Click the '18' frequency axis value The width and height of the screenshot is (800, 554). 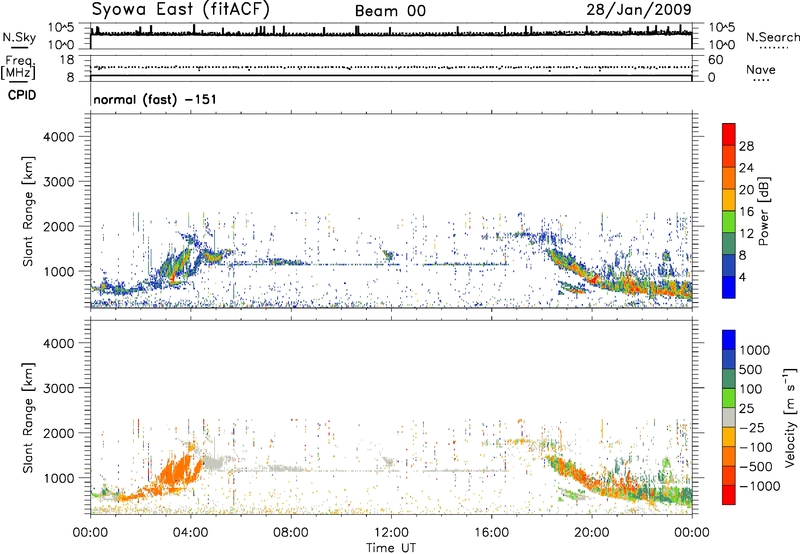67,60
